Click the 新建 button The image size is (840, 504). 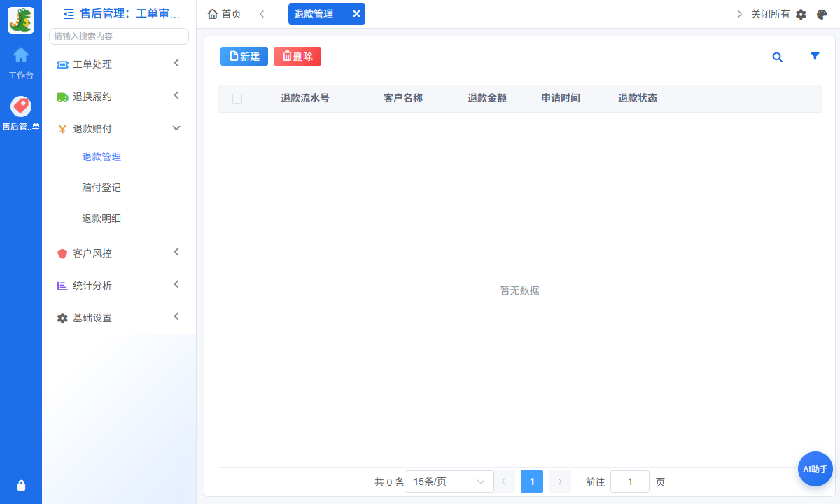click(x=244, y=57)
